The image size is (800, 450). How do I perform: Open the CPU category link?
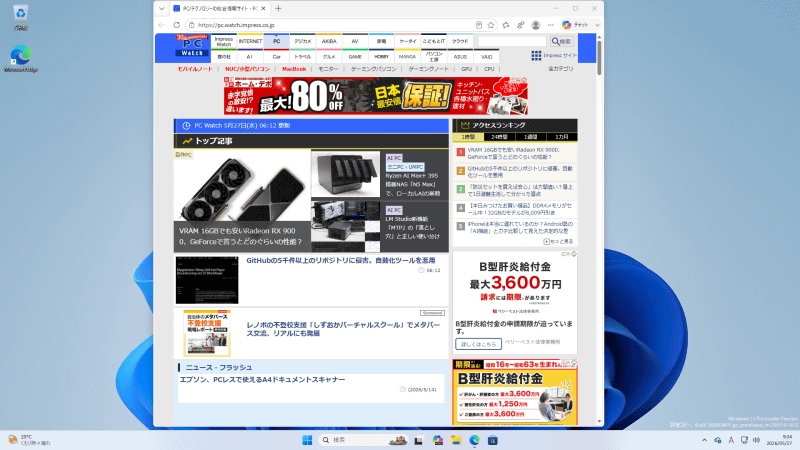489,69
